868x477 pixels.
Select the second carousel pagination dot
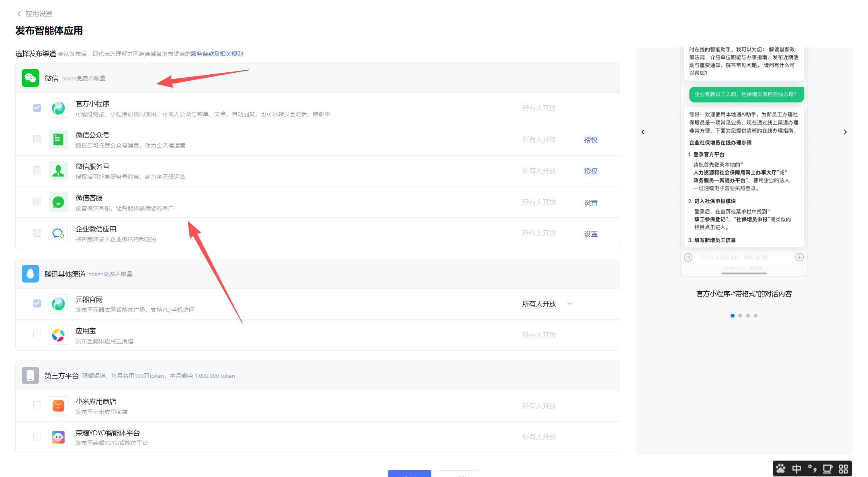point(740,315)
